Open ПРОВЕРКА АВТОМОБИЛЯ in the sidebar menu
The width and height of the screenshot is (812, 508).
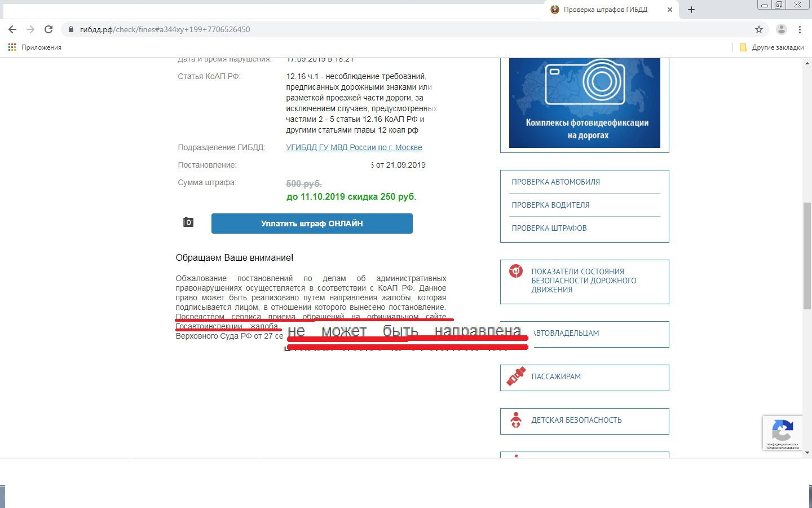pos(555,182)
